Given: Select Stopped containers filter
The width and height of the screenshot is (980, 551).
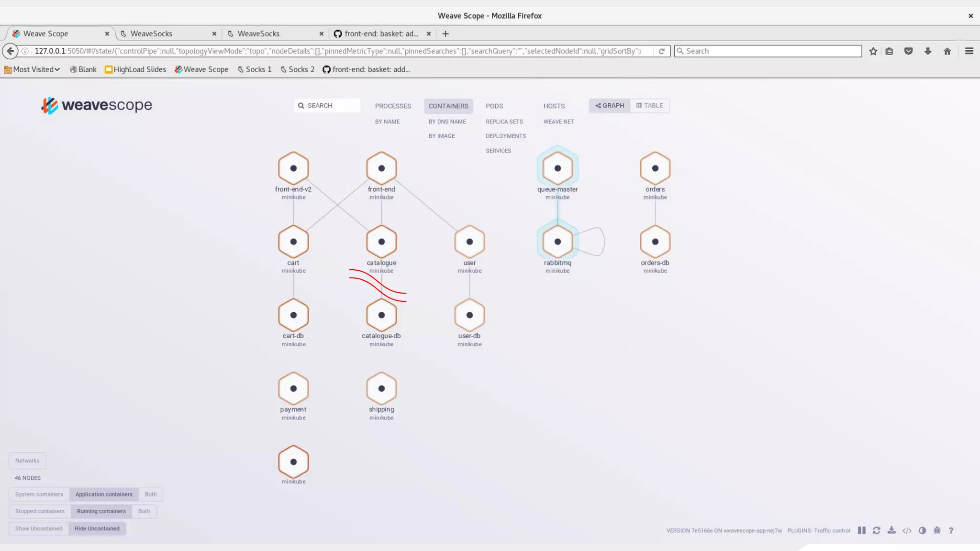Looking at the screenshot, I should pos(40,511).
